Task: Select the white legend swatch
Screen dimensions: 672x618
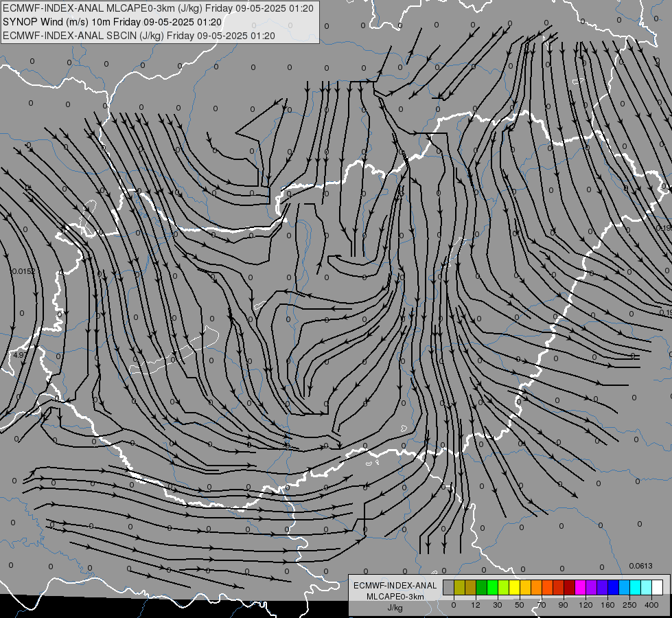Action: pos(657,587)
